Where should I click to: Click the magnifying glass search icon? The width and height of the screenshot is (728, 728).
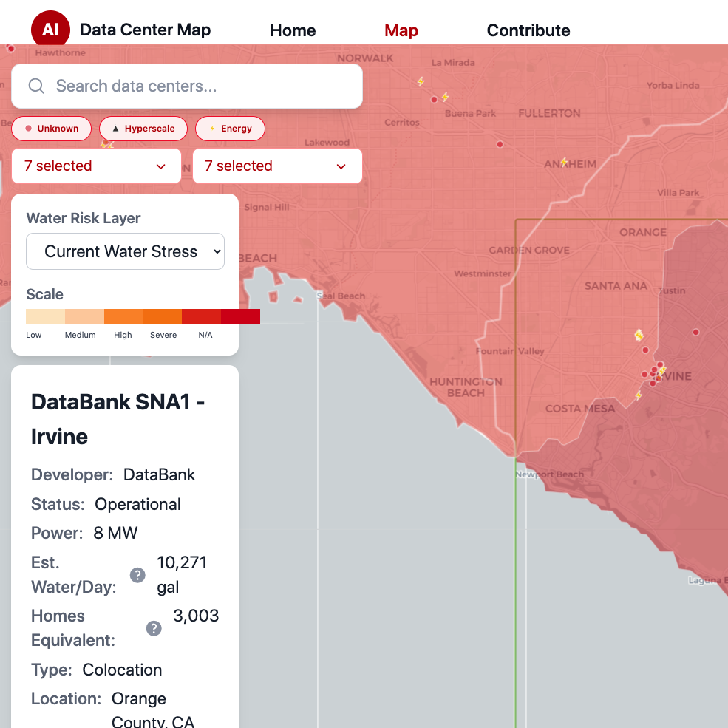pyautogui.click(x=36, y=86)
